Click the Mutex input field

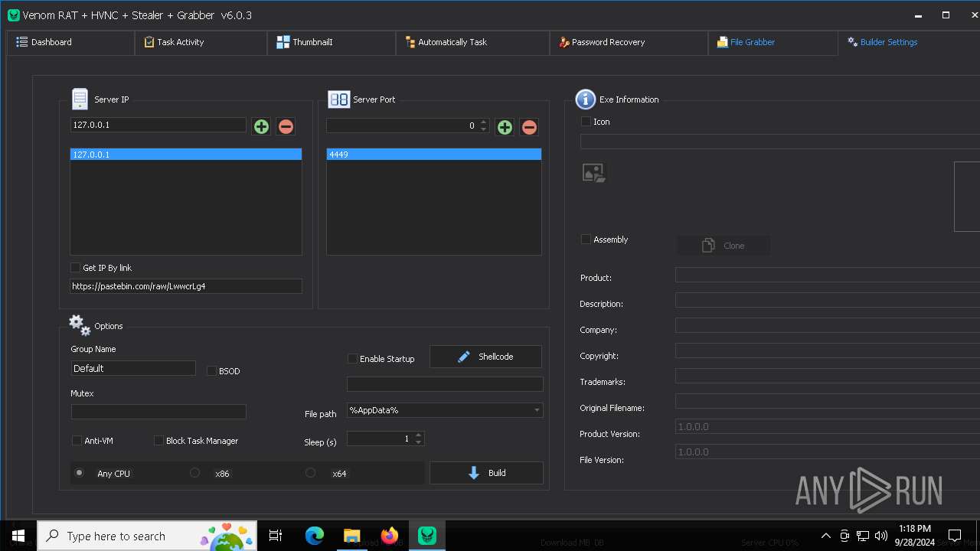158,412
